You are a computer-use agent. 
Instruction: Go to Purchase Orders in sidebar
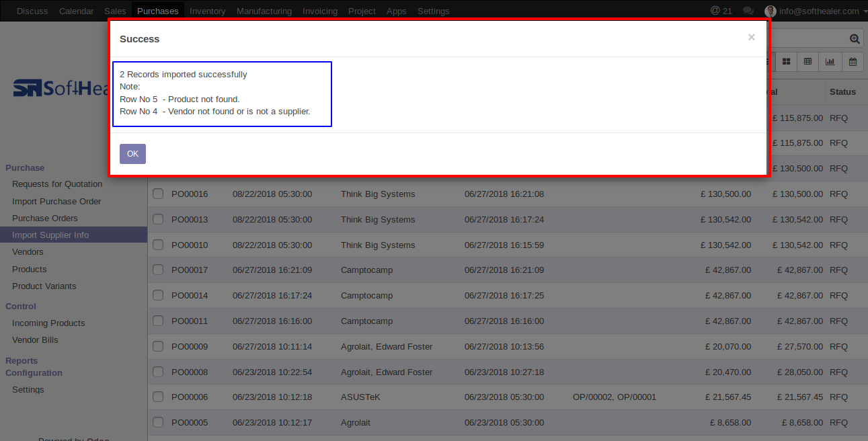pos(45,218)
